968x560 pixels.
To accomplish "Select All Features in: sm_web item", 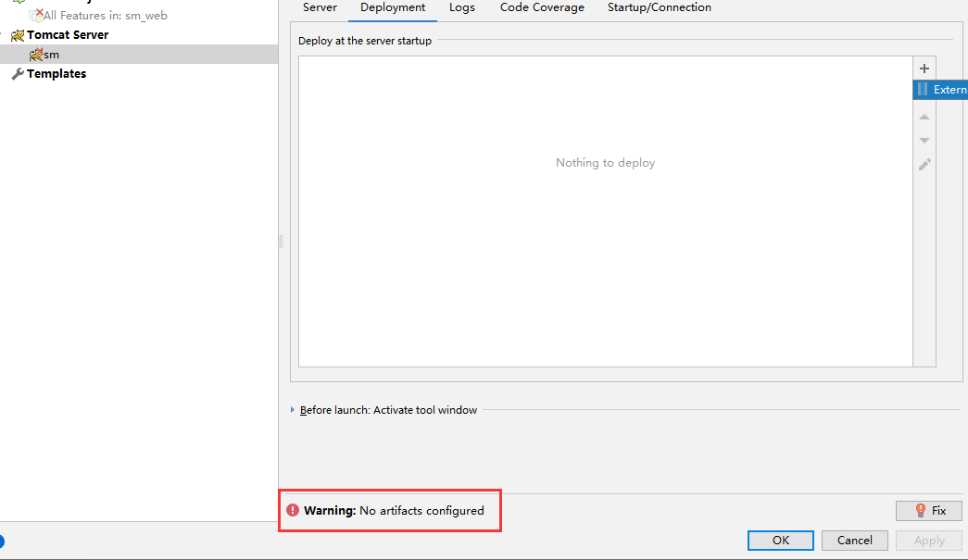I will click(105, 16).
